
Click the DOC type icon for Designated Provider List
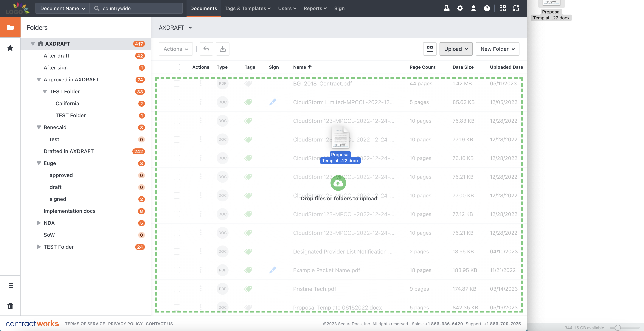223,251
